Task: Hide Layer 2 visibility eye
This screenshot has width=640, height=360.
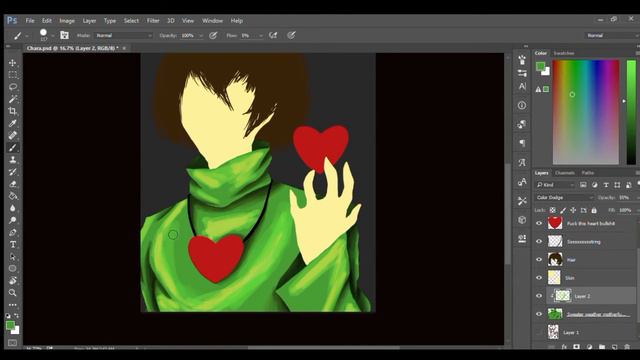Action: click(x=539, y=296)
